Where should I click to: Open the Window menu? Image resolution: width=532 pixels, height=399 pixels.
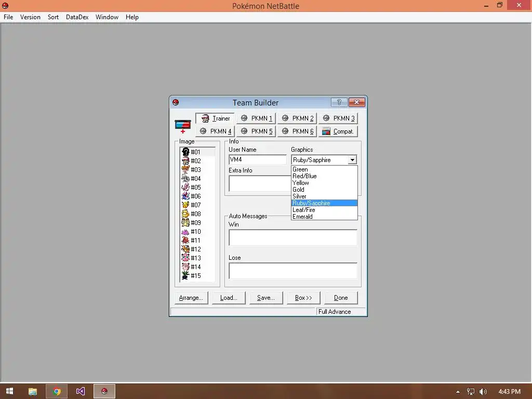[x=107, y=17]
